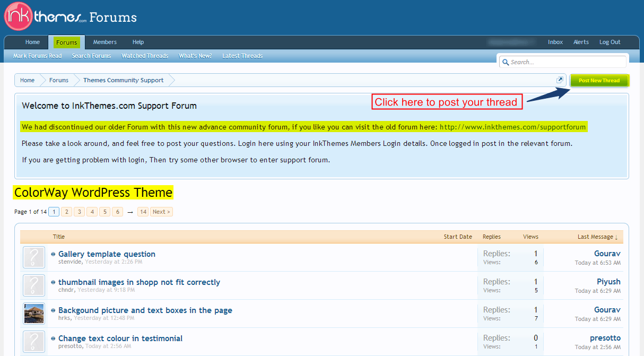Open What's New? link

pos(195,56)
